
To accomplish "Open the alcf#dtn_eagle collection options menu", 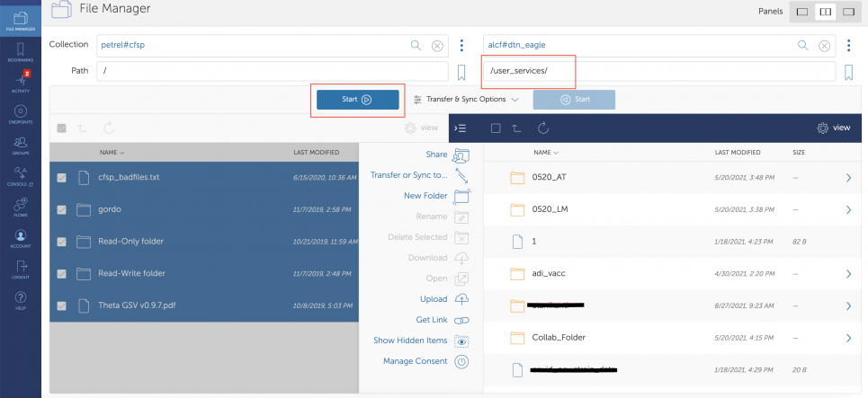I will pyautogui.click(x=848, y=45).
